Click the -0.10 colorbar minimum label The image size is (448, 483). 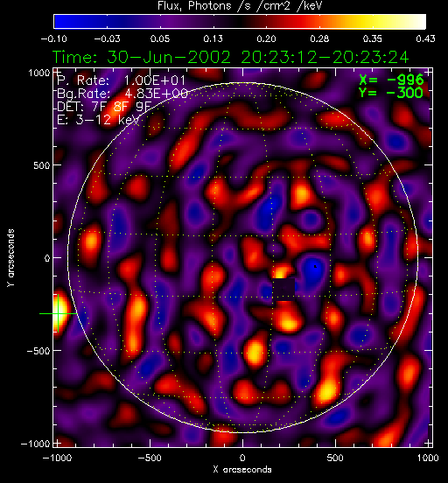pos(54,38)
